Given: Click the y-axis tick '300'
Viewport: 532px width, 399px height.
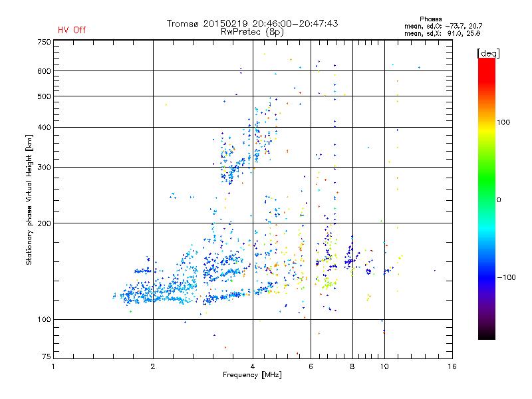Looking at the screenshot, I should point(44,168).
